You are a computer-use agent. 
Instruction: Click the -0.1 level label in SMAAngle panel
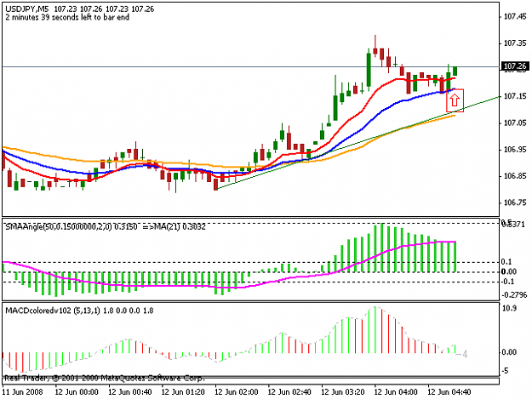[x=508, y=282]
